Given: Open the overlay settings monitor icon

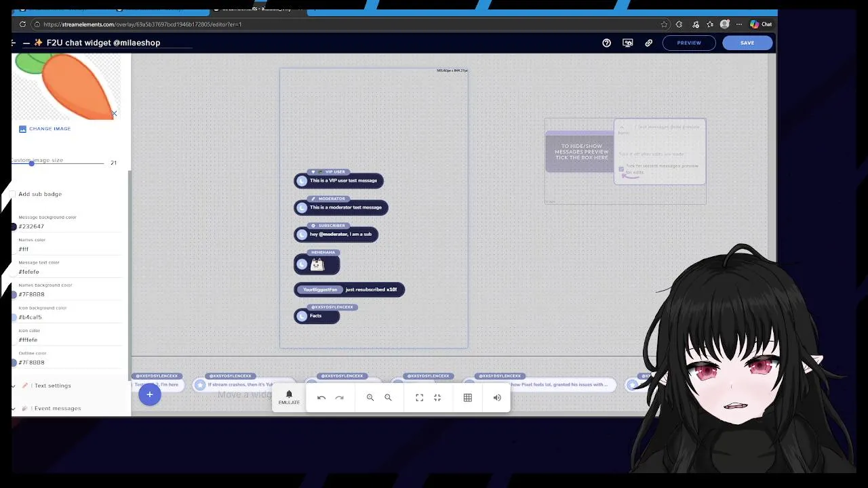Looking at the screenshot, I should tap(628, 43).
